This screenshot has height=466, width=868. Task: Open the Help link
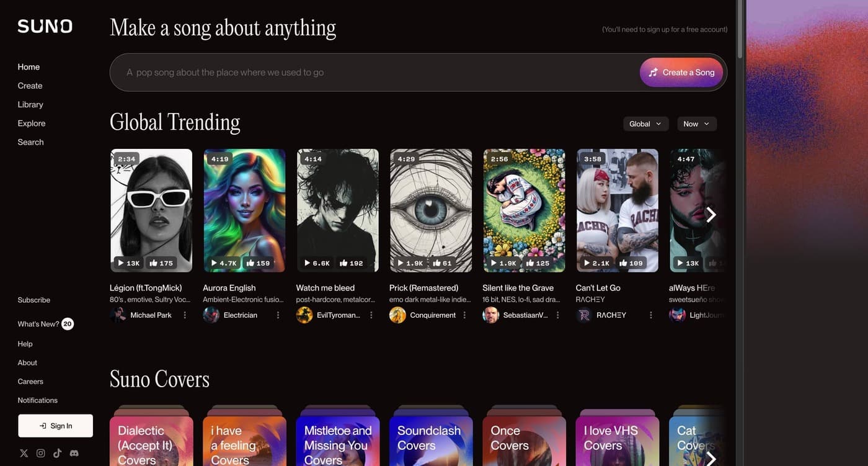pos(25,344)
